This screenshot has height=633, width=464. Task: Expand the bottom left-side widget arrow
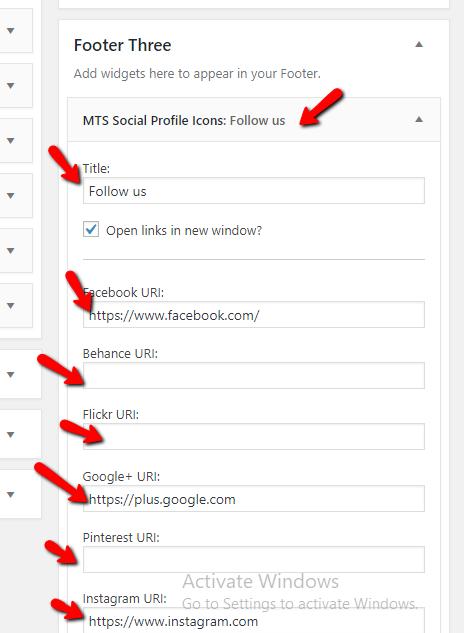click(11, 495)
